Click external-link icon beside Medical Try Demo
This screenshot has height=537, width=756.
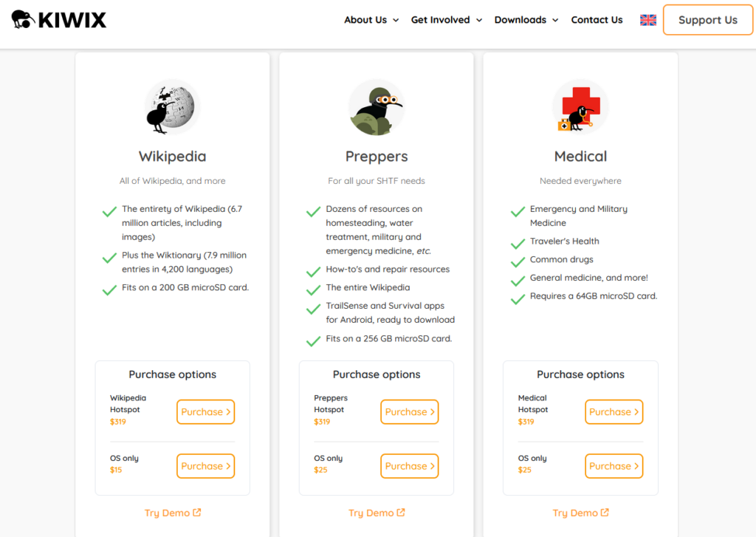[x=605, y=513]
